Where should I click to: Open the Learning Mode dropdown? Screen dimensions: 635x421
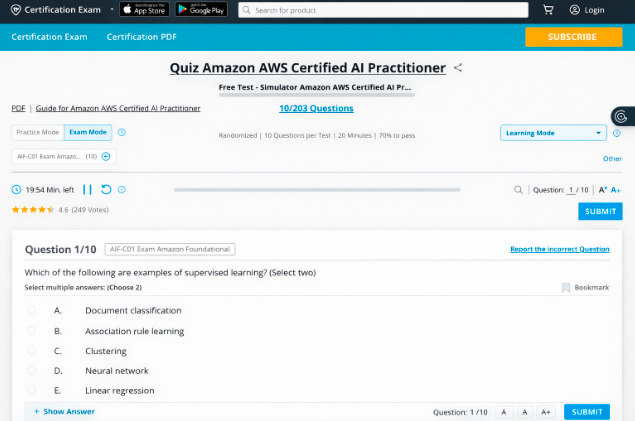(x=553, y=133)
